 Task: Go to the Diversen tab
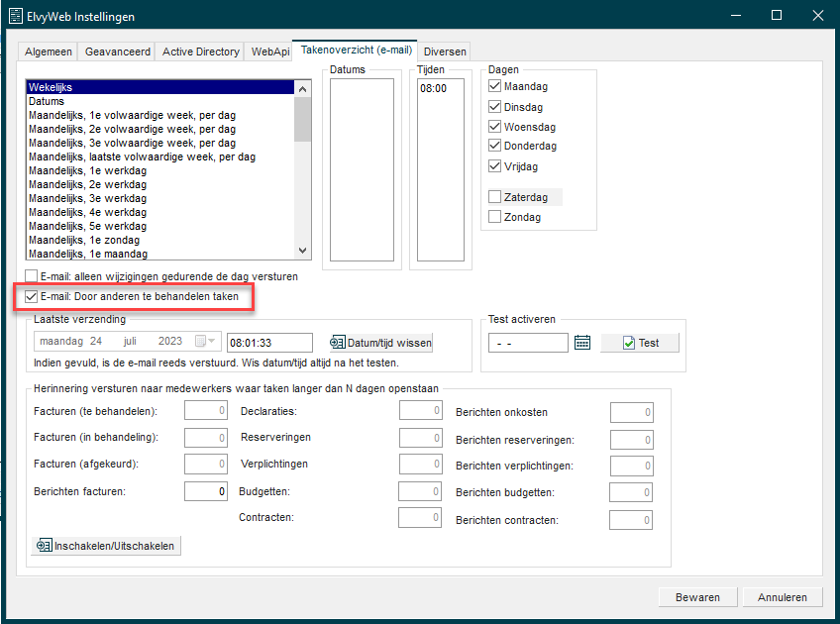point(444,52)
